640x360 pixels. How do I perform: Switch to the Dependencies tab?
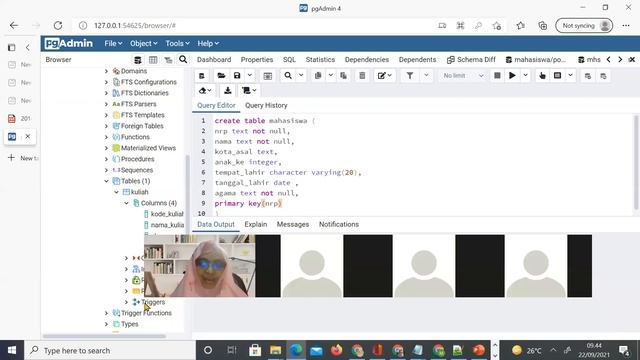pyautogui.click(x=367, y=60)
